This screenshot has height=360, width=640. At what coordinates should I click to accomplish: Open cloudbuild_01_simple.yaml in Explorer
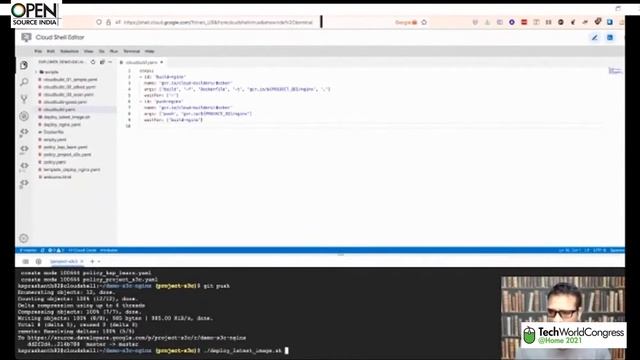point(70,80)
